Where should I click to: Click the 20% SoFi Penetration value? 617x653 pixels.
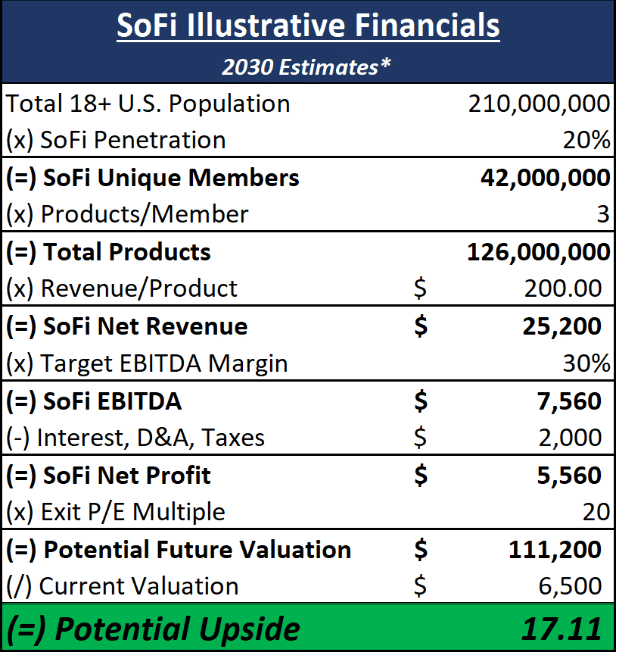pos(586,140)
